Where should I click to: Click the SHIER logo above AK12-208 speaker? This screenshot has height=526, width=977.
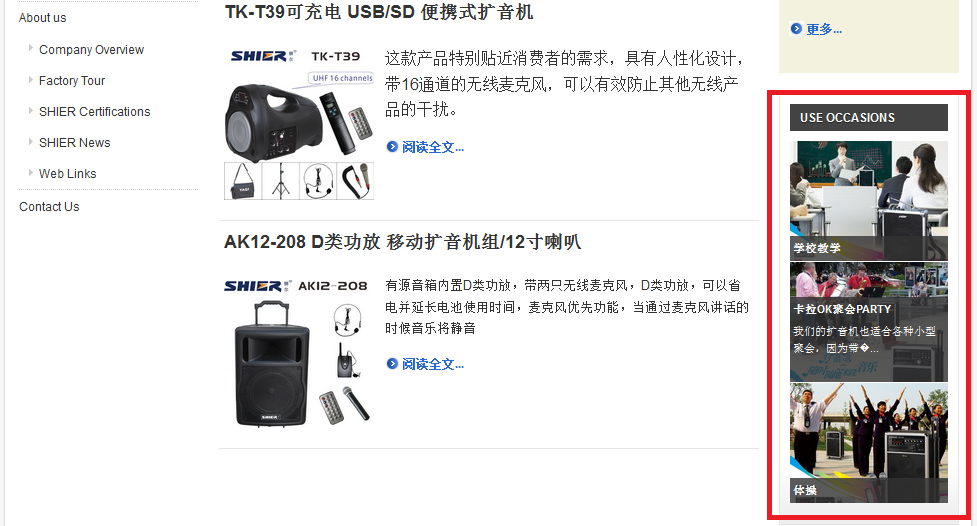[257, 286]
